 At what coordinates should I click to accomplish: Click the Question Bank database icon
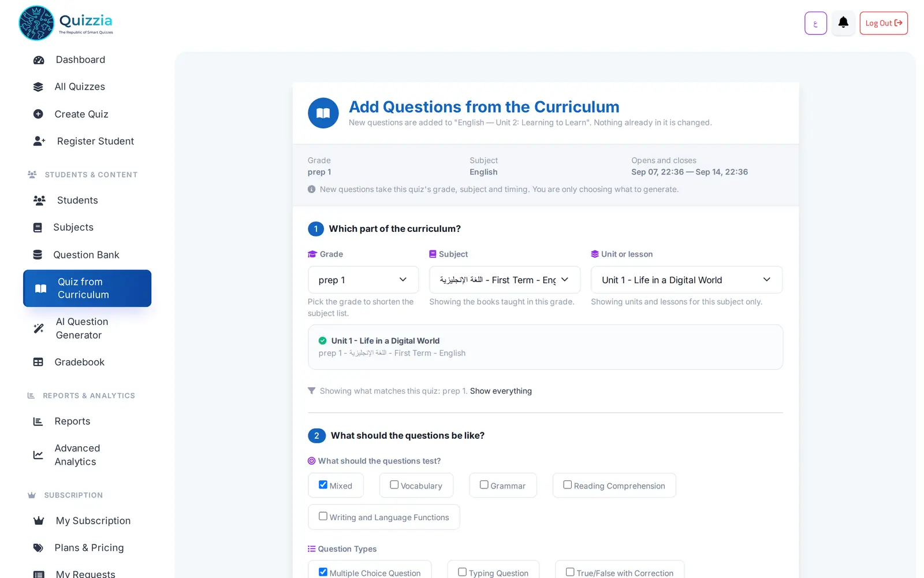pos(38,255)
